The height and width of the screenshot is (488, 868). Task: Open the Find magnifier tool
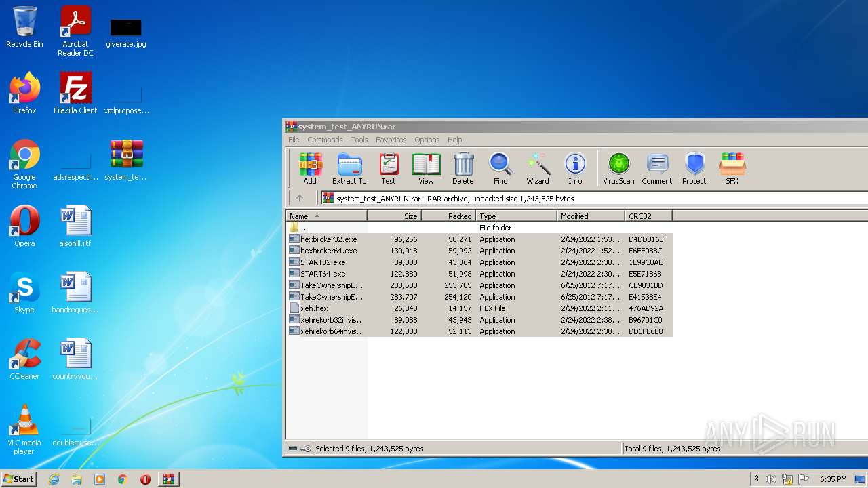(x=500, y=168)
